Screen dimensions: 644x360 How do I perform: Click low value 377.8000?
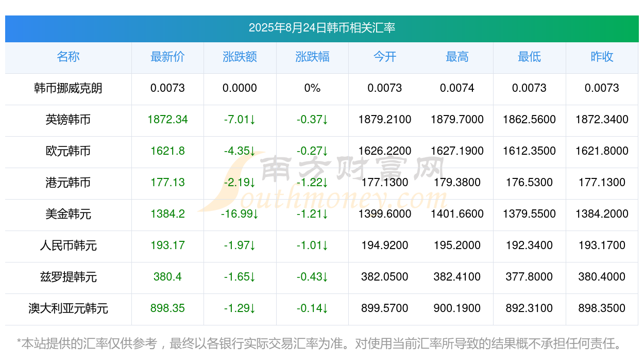point(530,277)
